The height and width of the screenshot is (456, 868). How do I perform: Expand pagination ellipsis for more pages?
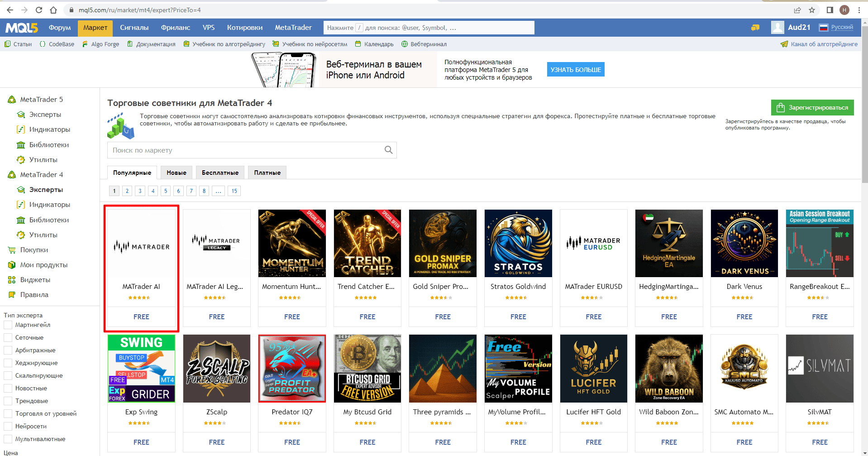pos(218,191)
